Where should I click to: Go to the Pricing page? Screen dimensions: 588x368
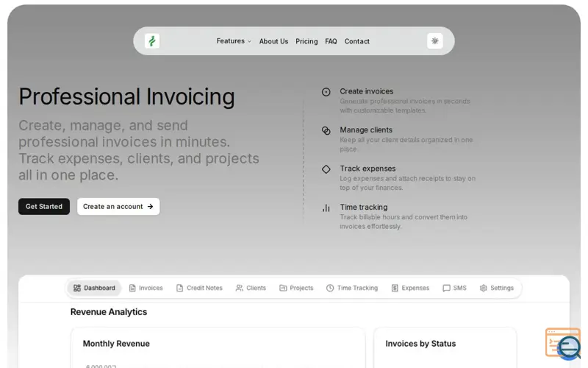click(x=306, y=41)
